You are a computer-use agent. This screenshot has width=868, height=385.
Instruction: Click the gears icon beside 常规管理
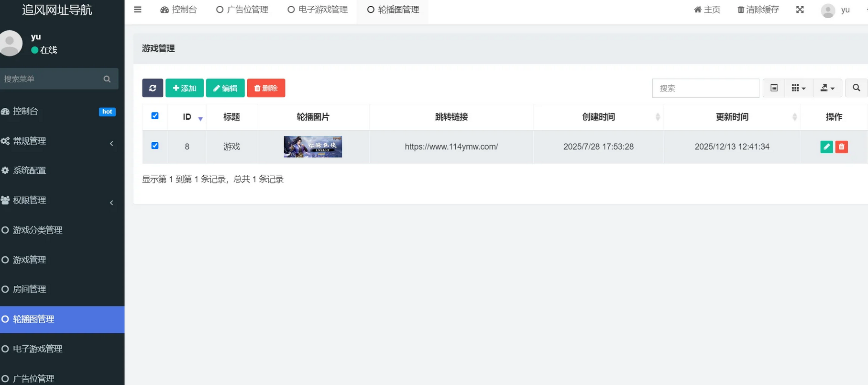coord(5,141)
